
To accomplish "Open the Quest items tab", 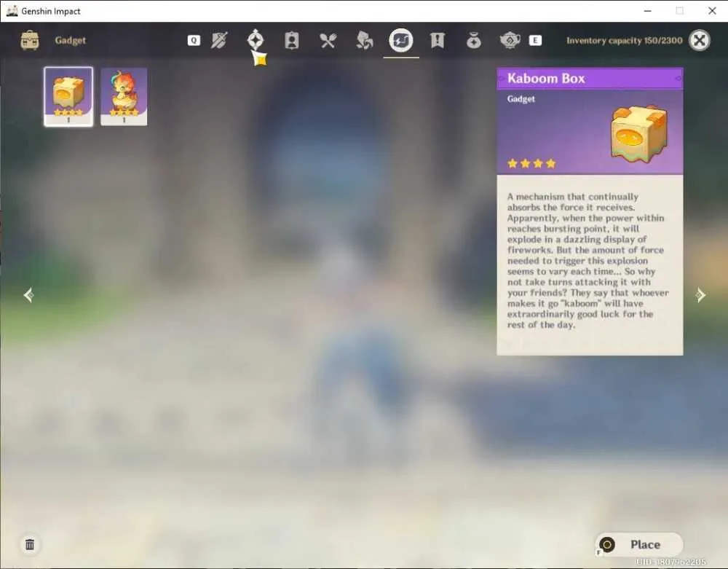I will (x=438, y=40).
